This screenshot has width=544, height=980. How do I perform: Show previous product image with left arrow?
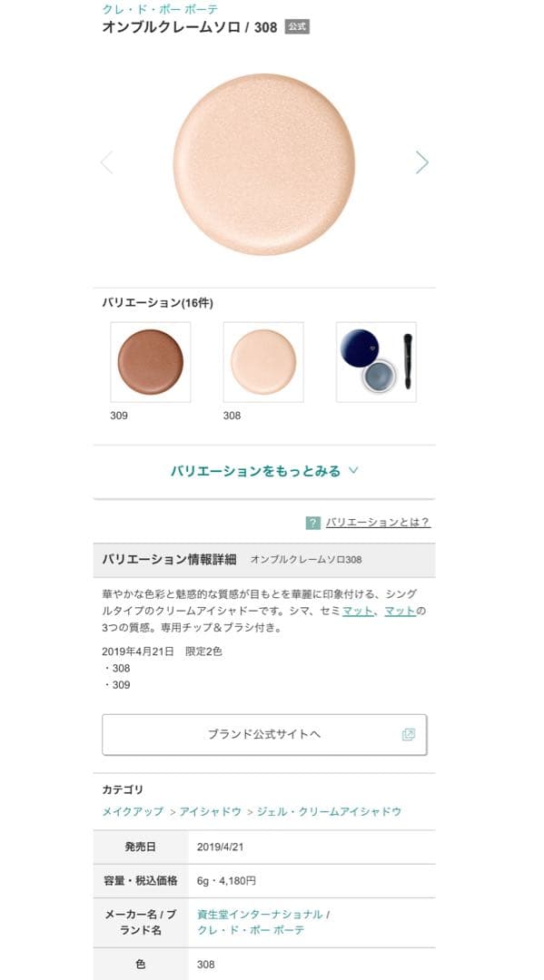107,162
